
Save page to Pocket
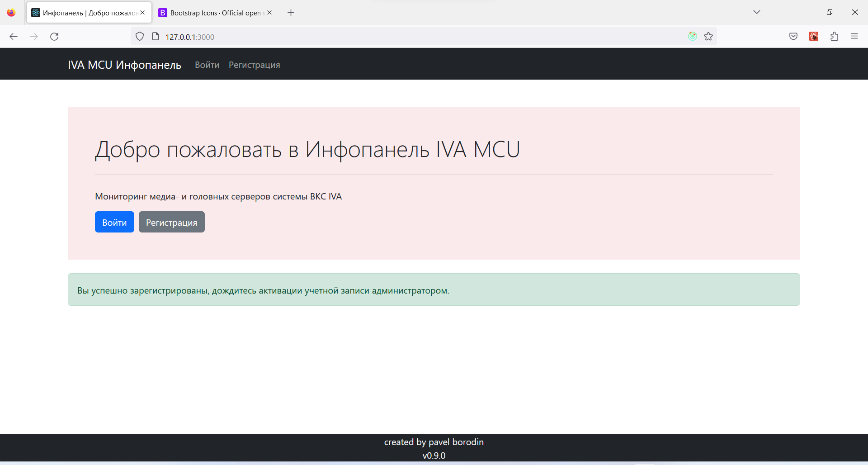tap(793, 37)
